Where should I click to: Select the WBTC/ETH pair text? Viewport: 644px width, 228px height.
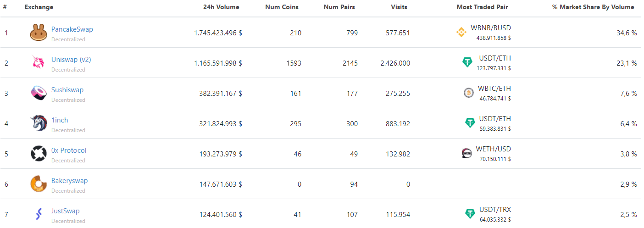tap(494, 89)
